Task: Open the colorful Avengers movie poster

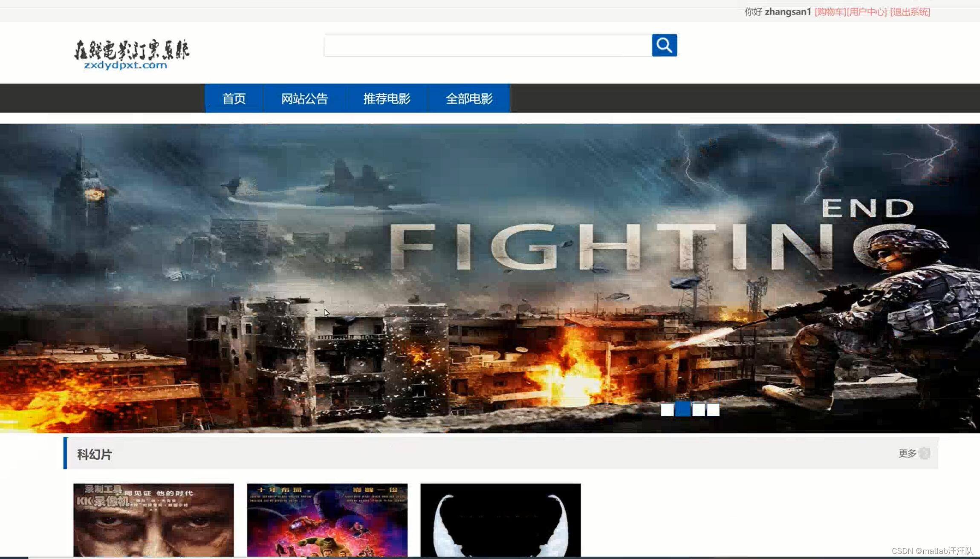Action: pyautogui.click(x=327, y=520)
